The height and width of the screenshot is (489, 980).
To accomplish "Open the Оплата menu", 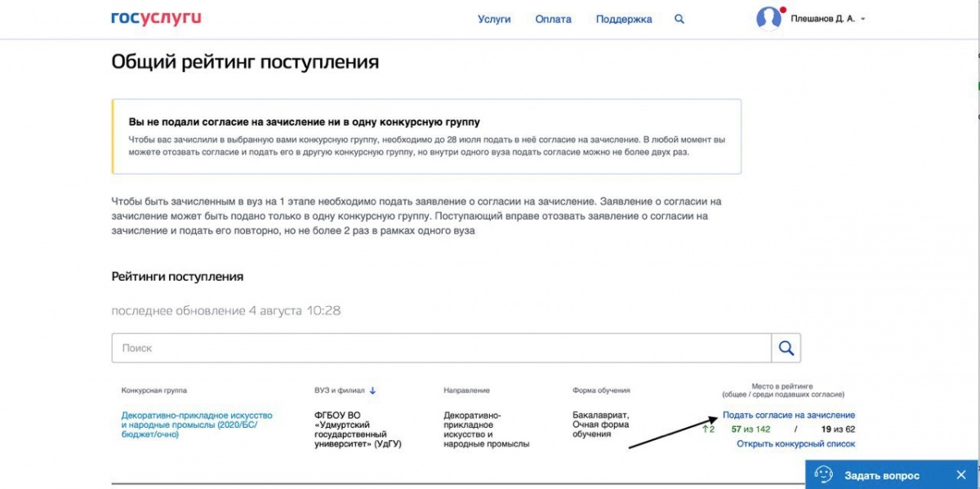I will point(553,19).
